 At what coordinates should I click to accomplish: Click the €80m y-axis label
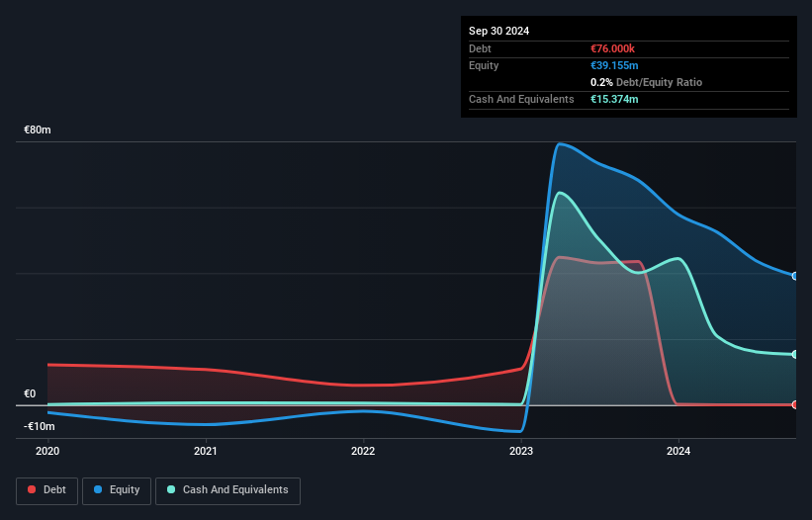point(38,130)
